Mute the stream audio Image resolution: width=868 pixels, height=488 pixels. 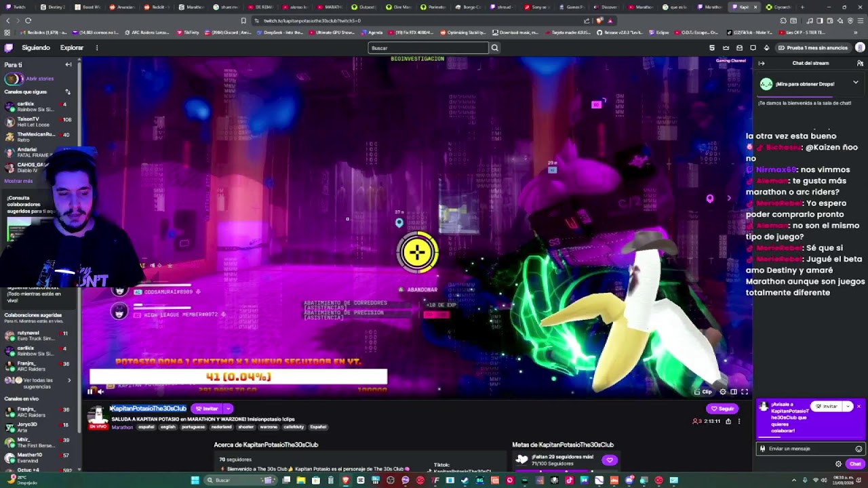tap(101, 391)
